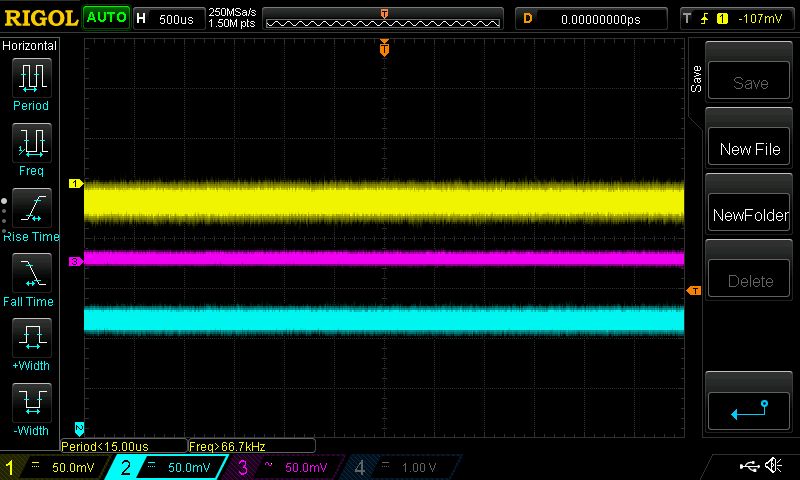Click the 250MSa/s sample rate readout
This screenshot has width=800, height=480.
click(x=232, y=12)
